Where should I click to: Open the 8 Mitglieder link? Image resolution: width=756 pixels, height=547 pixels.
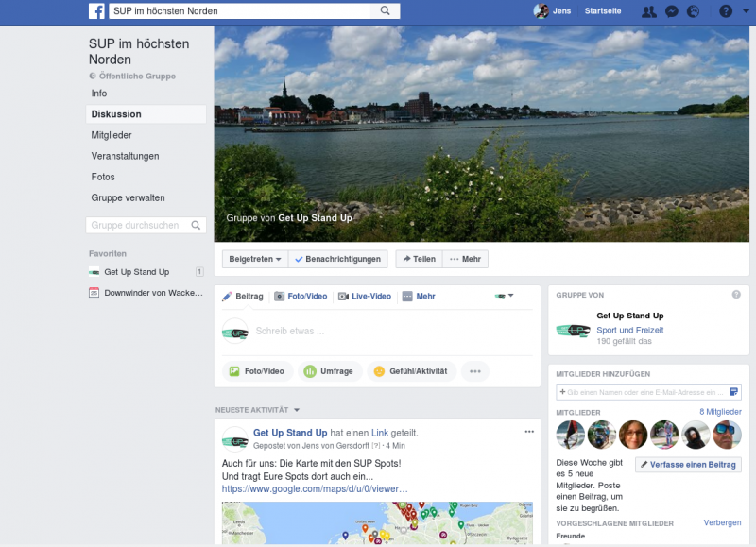tap(720, 412)
